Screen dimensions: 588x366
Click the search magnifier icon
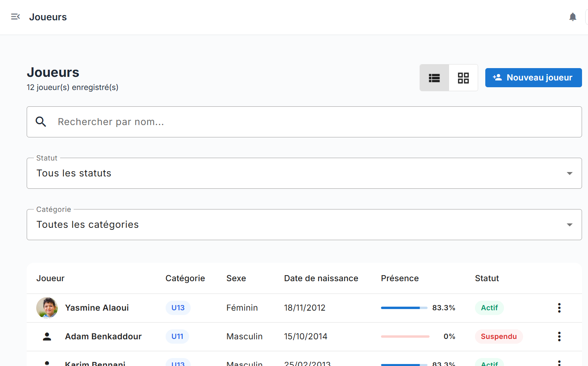(41, 122)
